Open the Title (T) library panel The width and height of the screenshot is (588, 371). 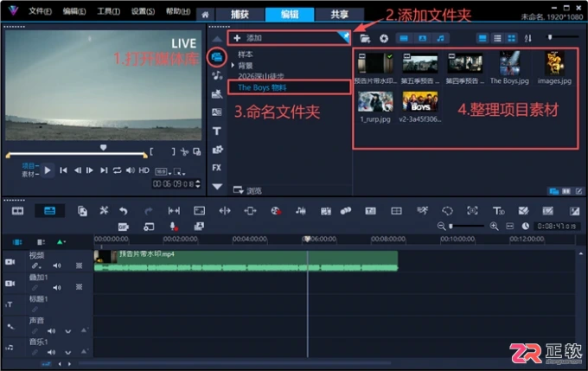(x=217, y=131)
